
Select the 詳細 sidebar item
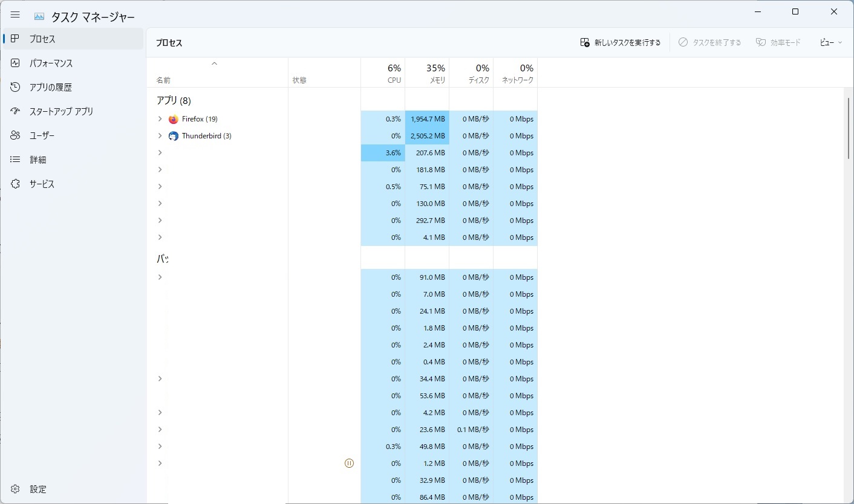click(37, 160)
